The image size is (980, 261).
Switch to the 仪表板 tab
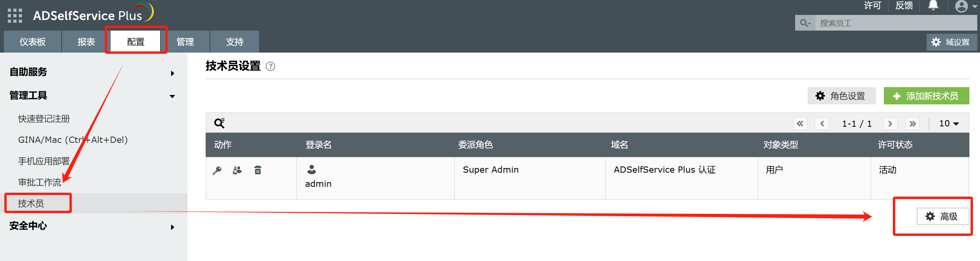[33, 42]
